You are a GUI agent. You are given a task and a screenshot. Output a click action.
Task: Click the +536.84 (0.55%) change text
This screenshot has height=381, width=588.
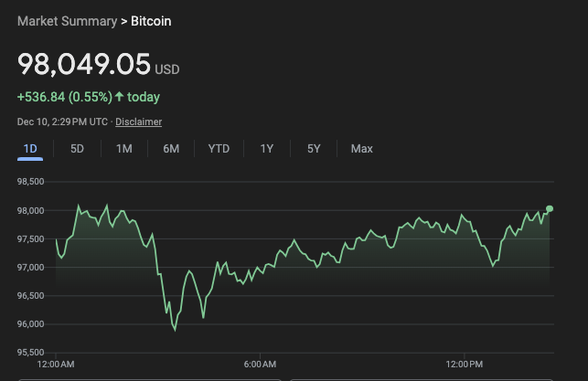point(64,96)
